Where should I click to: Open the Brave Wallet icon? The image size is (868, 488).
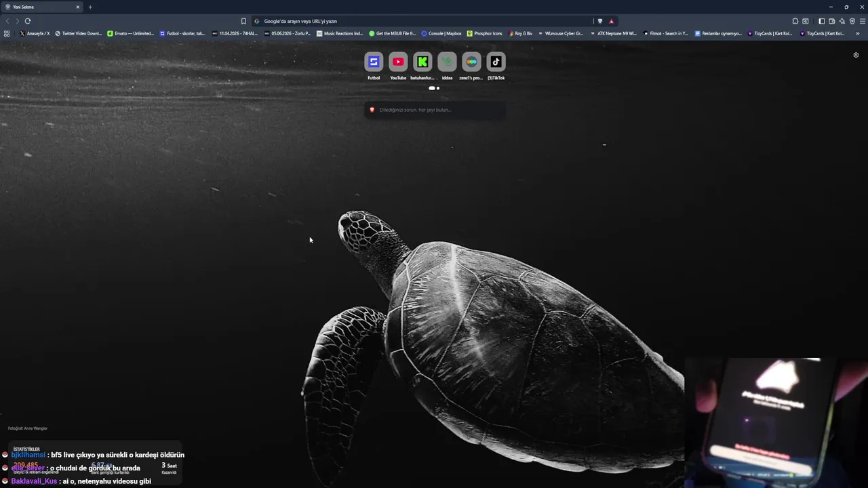point(832,21)
